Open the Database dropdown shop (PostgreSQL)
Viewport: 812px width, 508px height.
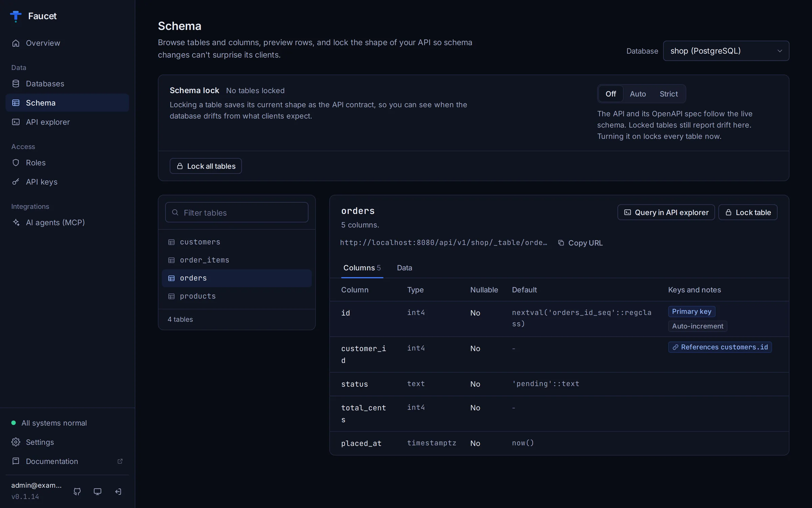coord(726,51)
